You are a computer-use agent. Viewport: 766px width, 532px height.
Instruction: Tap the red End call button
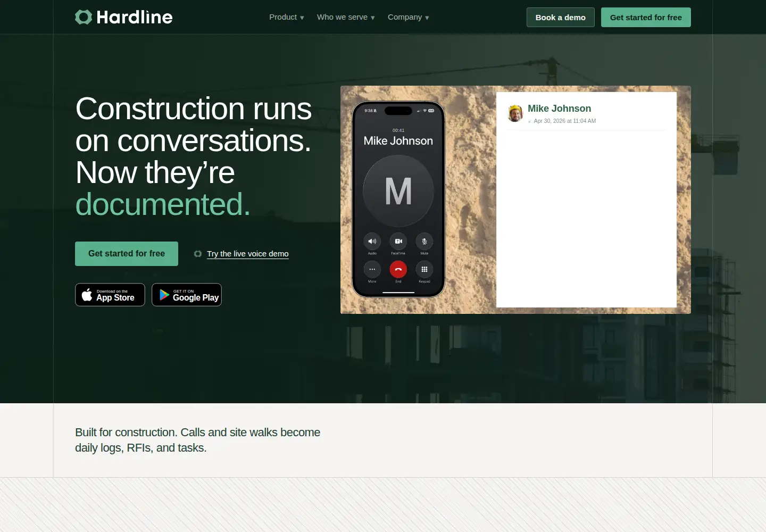[398, 269]
